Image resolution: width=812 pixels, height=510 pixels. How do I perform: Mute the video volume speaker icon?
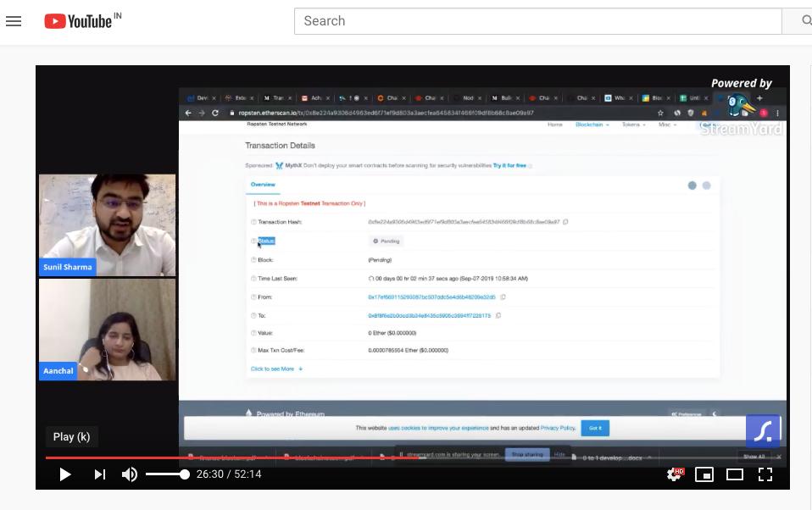[129, 474]
